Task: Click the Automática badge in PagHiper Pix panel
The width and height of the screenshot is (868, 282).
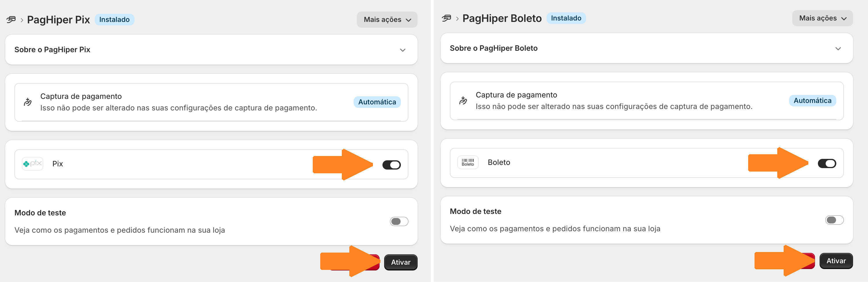Action: (377, 102)
